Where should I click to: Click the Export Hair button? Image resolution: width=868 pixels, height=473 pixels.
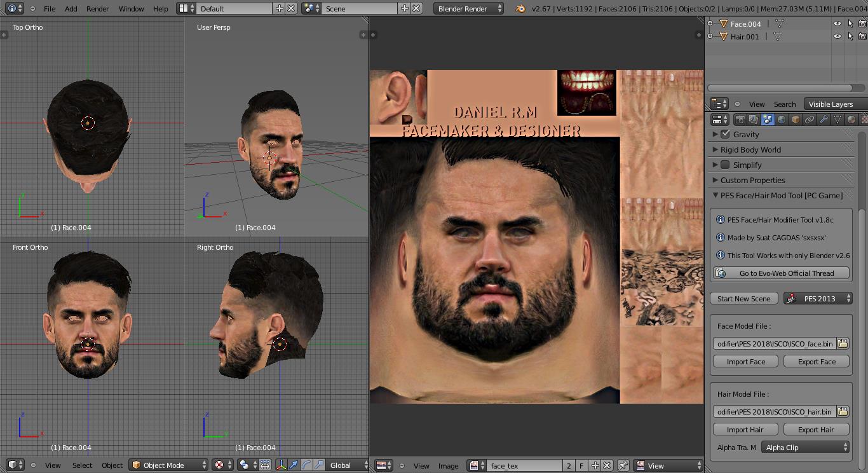coord(816,430)
